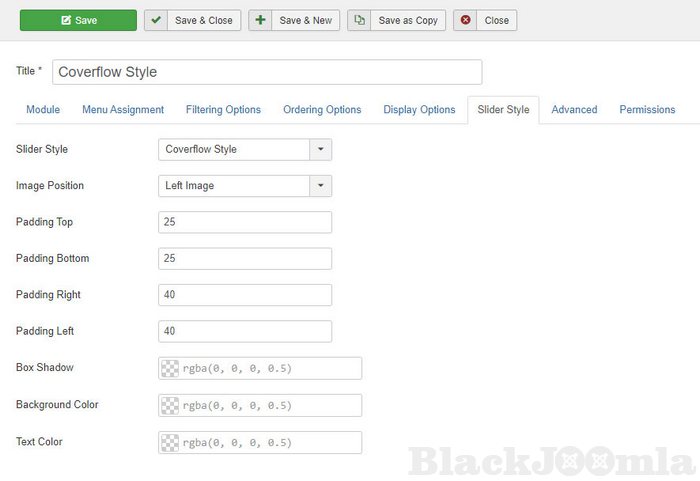Viewport: 700px width, 481px height.
Task: Focus the Padding Top field
Action: 245,222
